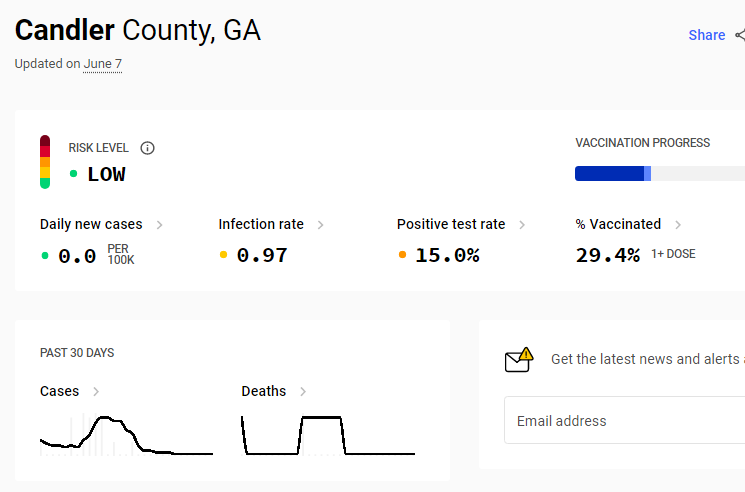Click the share icon beside Share
The width and height of the screenshot is (745, 492).
pyautogui.click(x=740, y=35)
